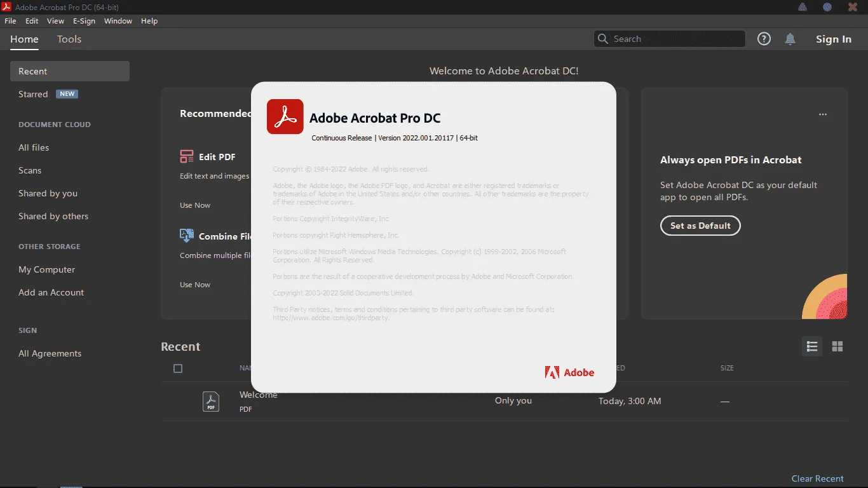The height and width of the screenshot is (488, 868).
Task: Select the Set as Default button
Action: [x=700, y=226]
